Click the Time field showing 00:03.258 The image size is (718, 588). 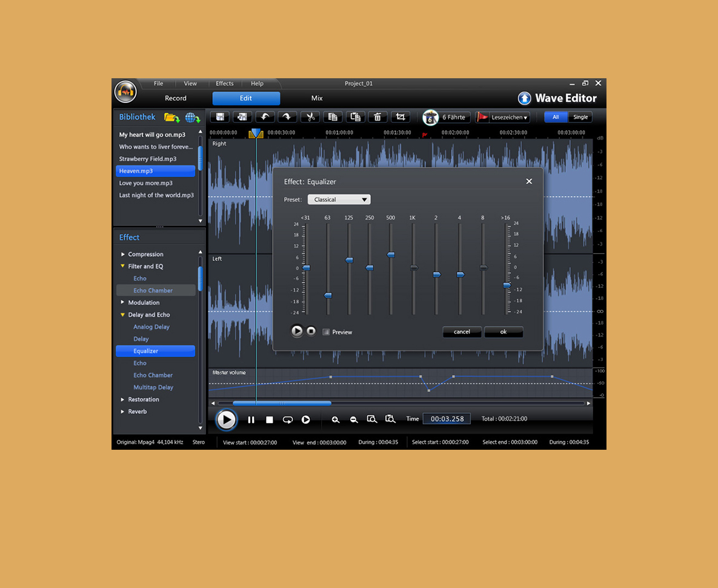tap(447, 418)
